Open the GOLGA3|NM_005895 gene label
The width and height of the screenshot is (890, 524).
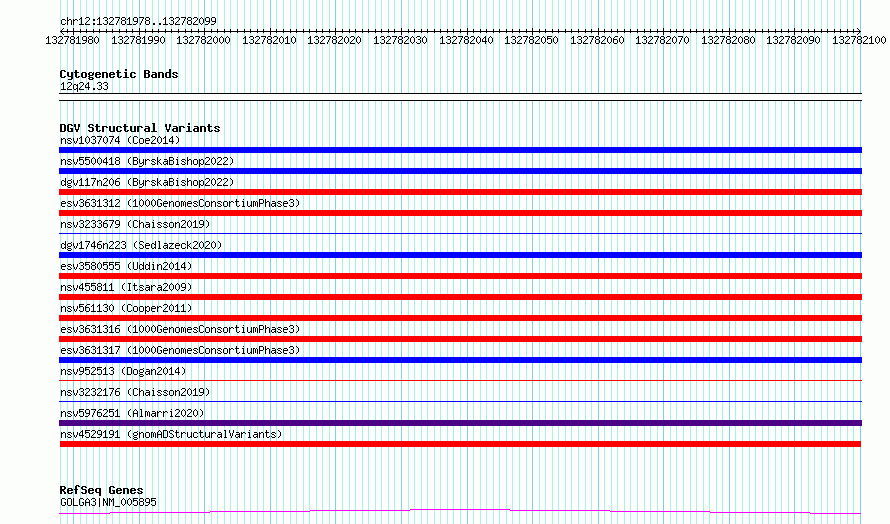(108, 502)
